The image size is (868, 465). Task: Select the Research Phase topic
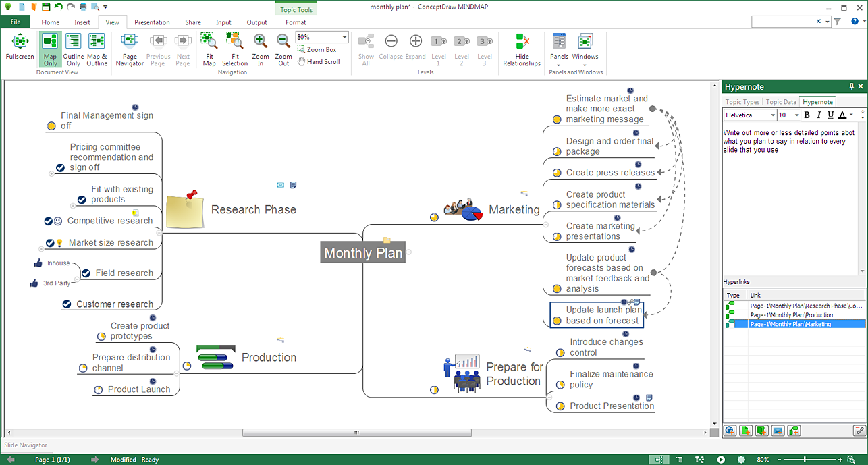point(254,210)
